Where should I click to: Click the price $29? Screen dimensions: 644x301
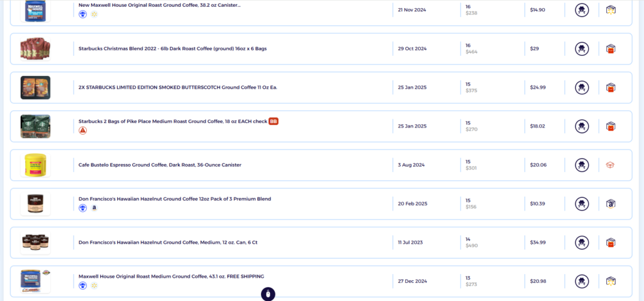coord(535,48)
